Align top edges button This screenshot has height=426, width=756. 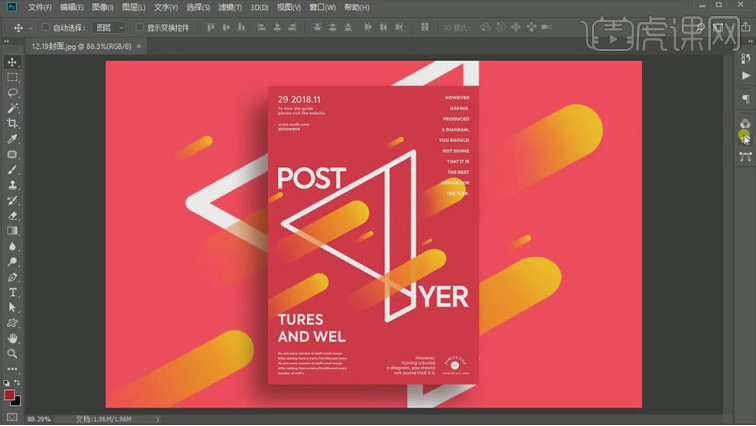click(x=210, y=27)
